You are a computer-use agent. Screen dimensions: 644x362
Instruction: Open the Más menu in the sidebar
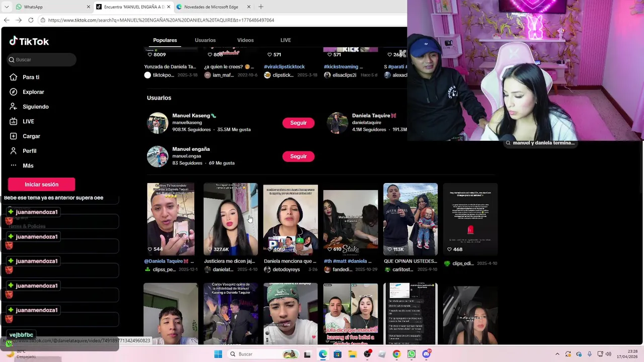pyautogui.click(x=28, y=165)
